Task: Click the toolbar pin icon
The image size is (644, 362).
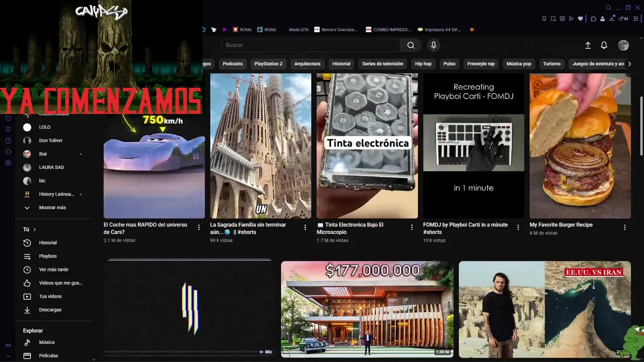Action: [544, 19]
